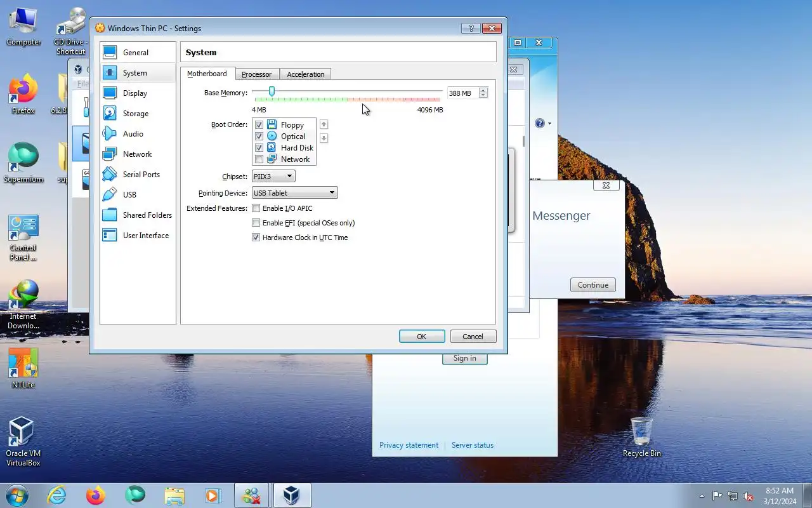Open the User Interface settings category
The image size is (812, 508).
(138, 236)
